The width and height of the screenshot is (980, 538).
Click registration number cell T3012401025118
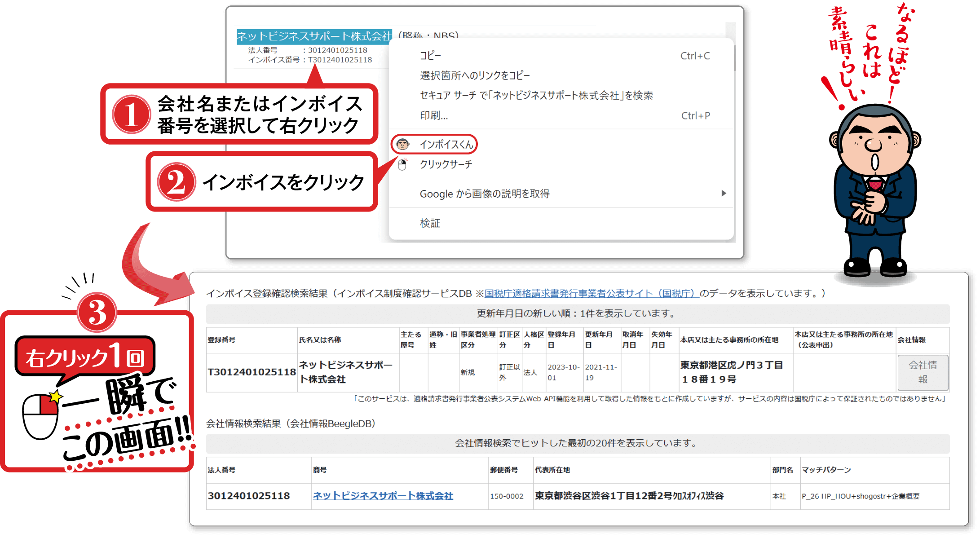coord(252,372)
